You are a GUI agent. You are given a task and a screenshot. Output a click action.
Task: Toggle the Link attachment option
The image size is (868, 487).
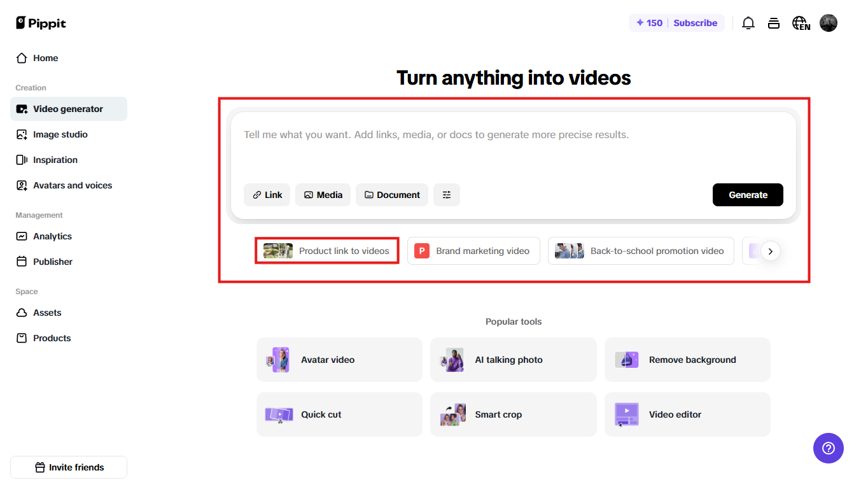pos(267,195)
